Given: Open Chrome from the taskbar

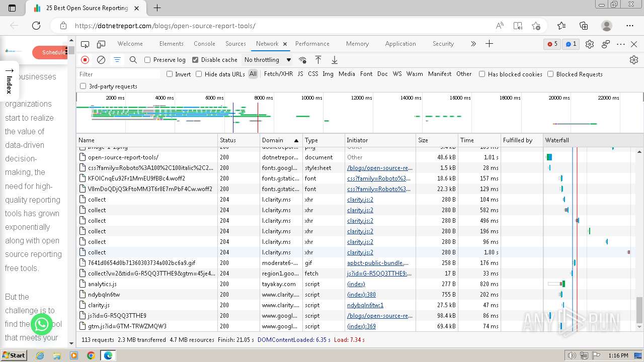Looking at the screenshot, I should point(91,355).
